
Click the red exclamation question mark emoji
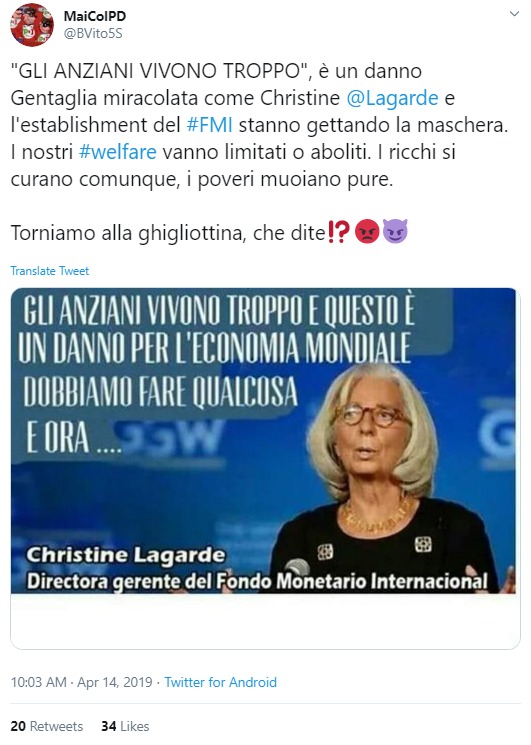click(339, 232)
